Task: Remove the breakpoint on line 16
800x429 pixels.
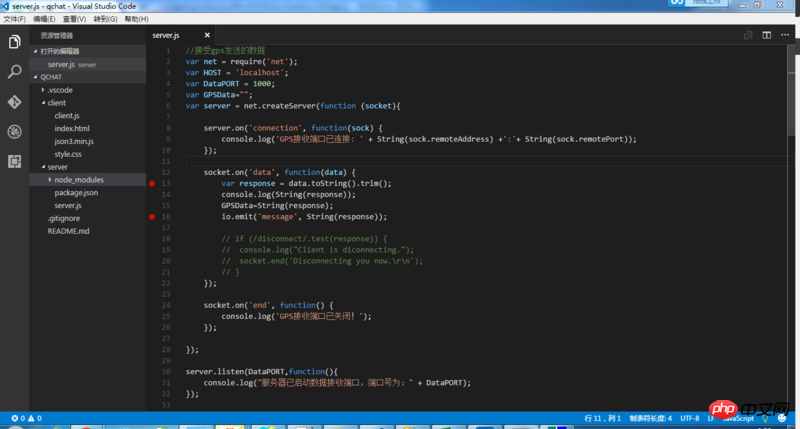Action: 152,216
